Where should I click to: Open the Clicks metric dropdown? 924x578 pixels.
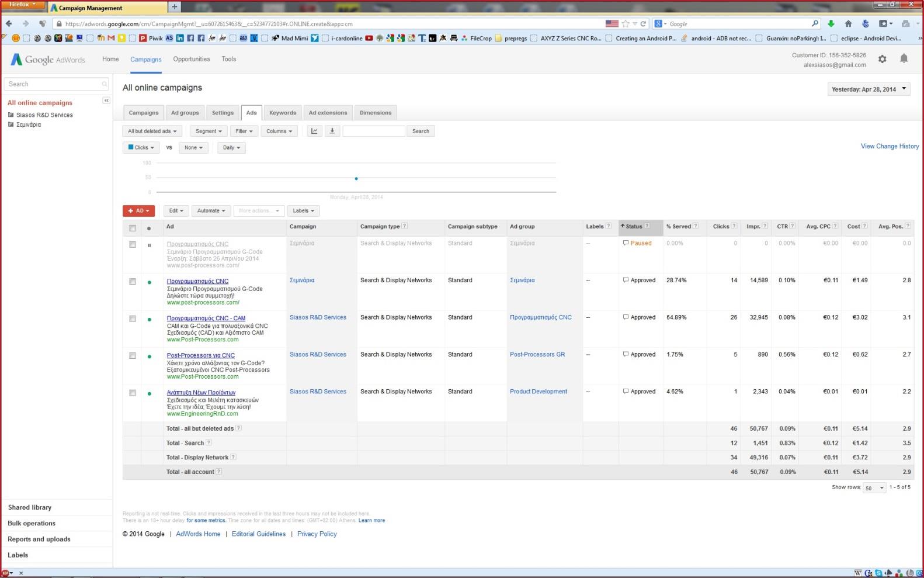[x=141, y=147]
